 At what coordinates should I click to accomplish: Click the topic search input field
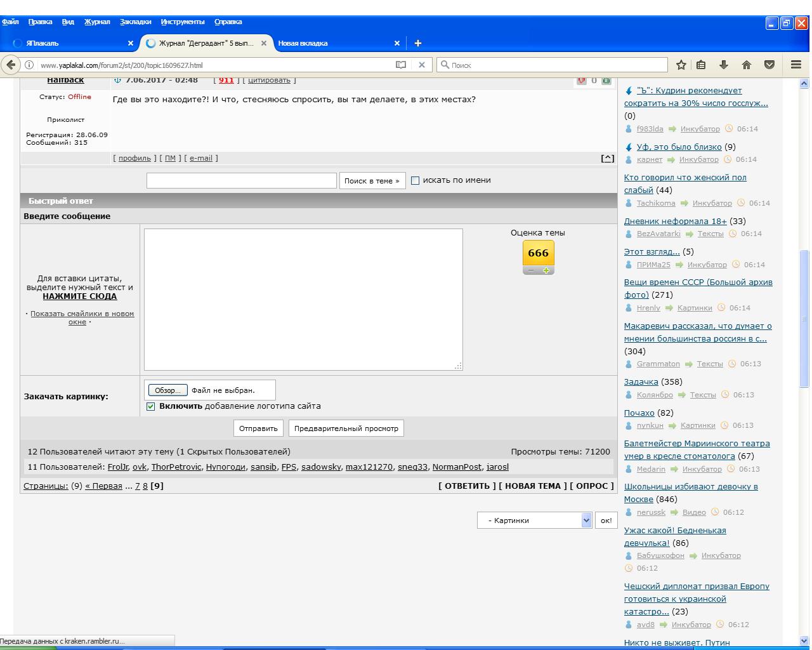[x=242, y=181]
